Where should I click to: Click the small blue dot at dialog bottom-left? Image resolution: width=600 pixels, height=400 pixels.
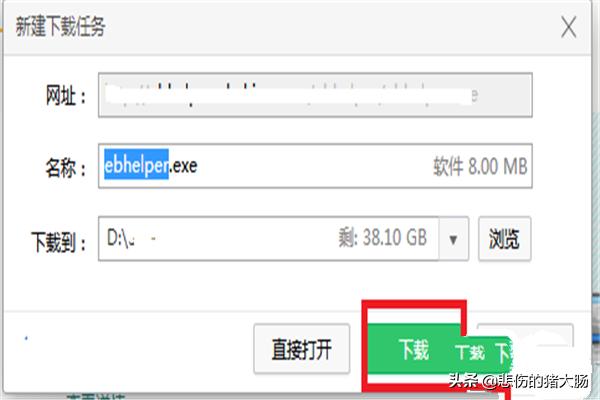coord(26,338)
